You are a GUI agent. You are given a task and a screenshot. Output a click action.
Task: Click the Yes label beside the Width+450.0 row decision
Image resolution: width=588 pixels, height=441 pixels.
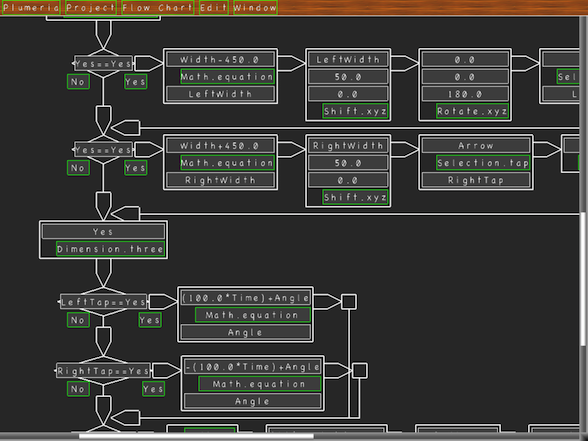pos(135,168)
